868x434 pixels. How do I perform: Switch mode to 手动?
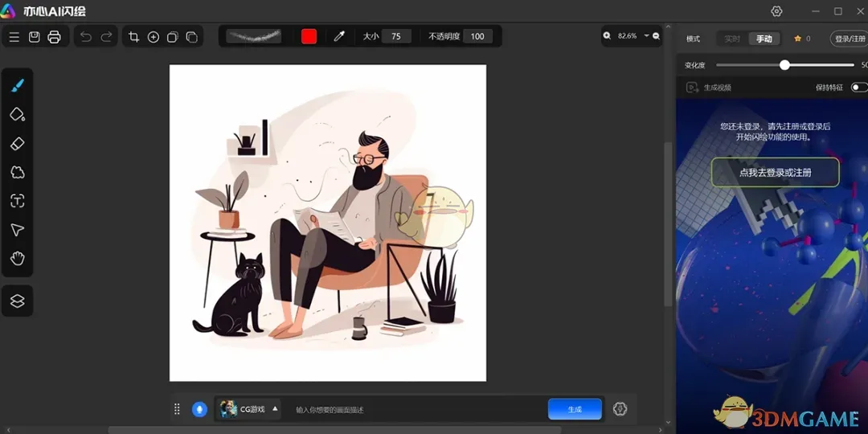tap(764, 39)
